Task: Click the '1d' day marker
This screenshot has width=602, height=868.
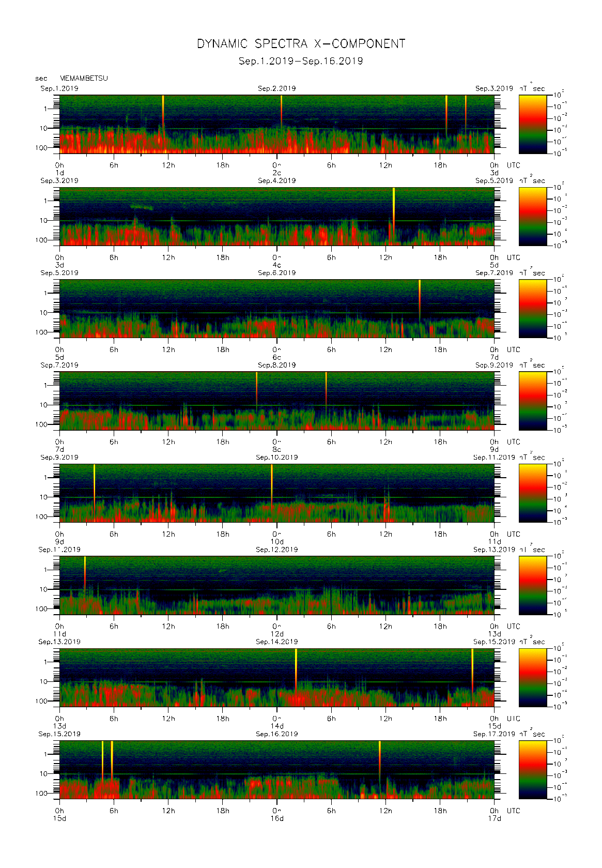Action: (60, 173)
